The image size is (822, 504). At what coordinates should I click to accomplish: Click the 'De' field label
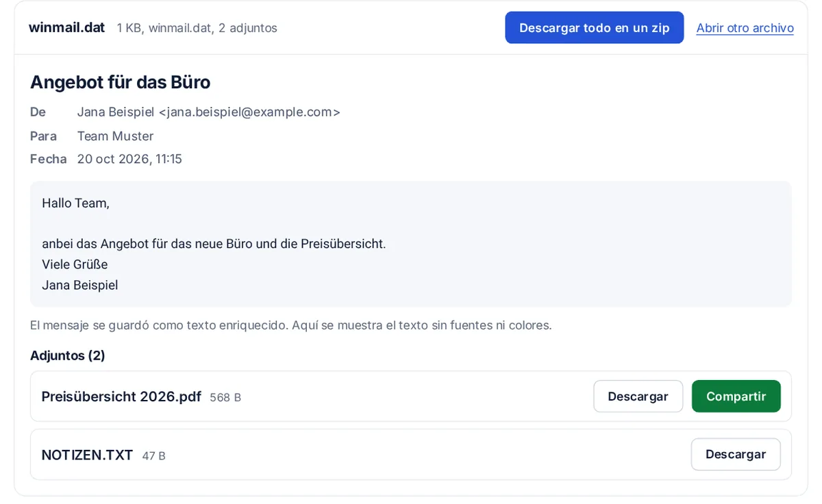click(38, 112)
